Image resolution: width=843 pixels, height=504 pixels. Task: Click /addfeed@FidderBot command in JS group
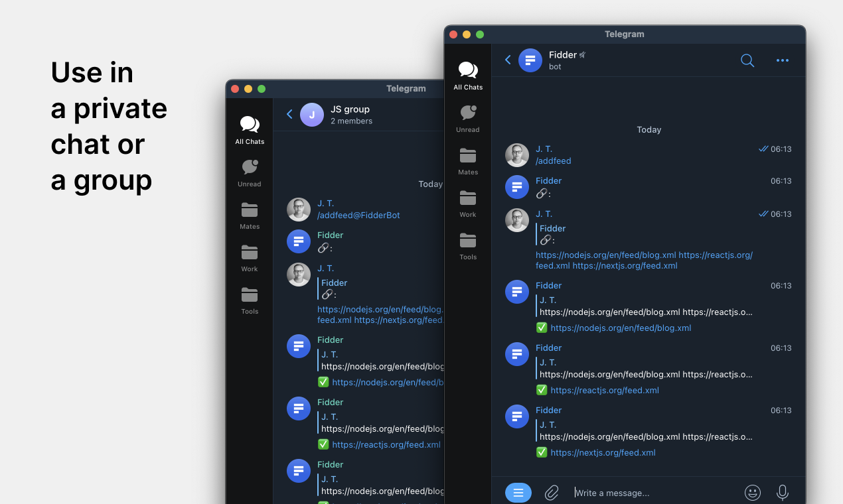pos(358,216)
